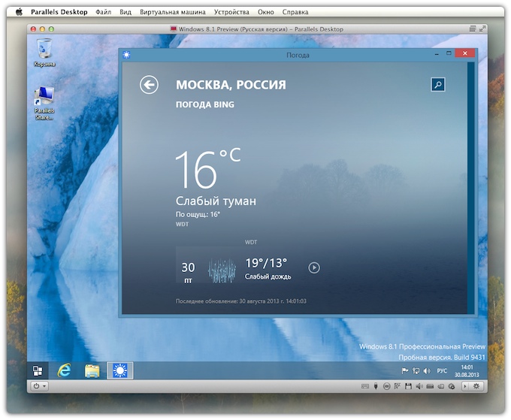Click the Parallels floppy disk status icon
Viewport: 511px width, 420px height.
408,386
